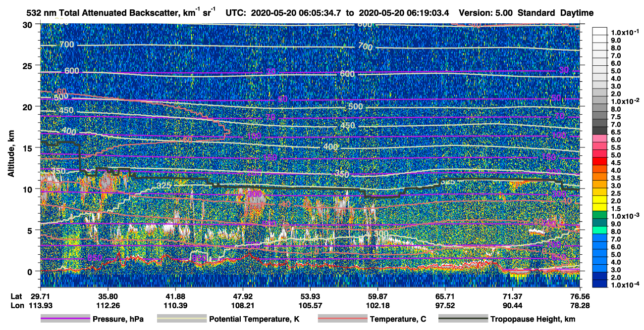Click the colorbar label '1.0x10-4' at bottom
The height and width of the screenshot is (330, 644).
point(624,284)
